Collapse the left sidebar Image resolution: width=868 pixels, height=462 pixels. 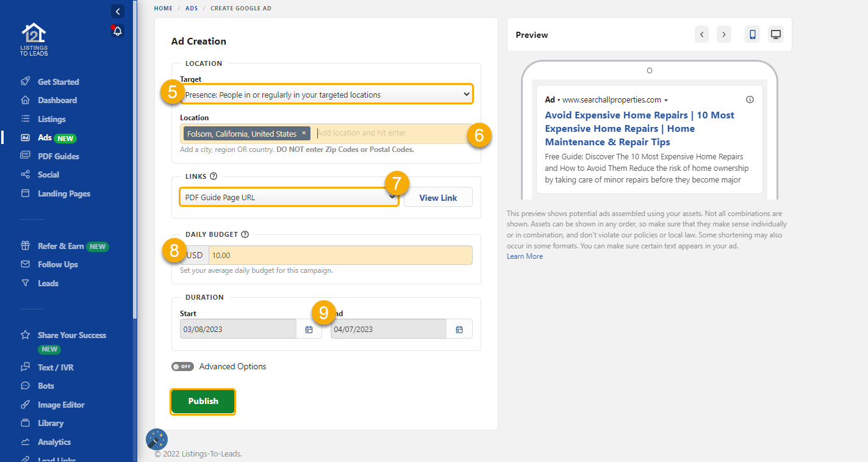pos(117,11)
